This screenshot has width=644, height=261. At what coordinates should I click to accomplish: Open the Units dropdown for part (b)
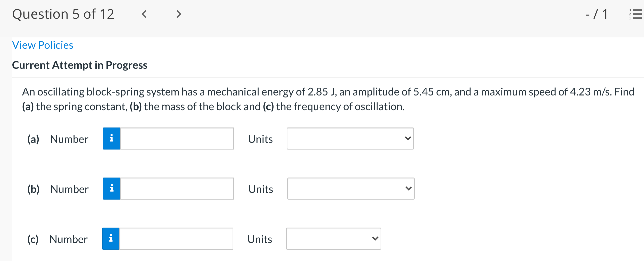click(350, 189)
